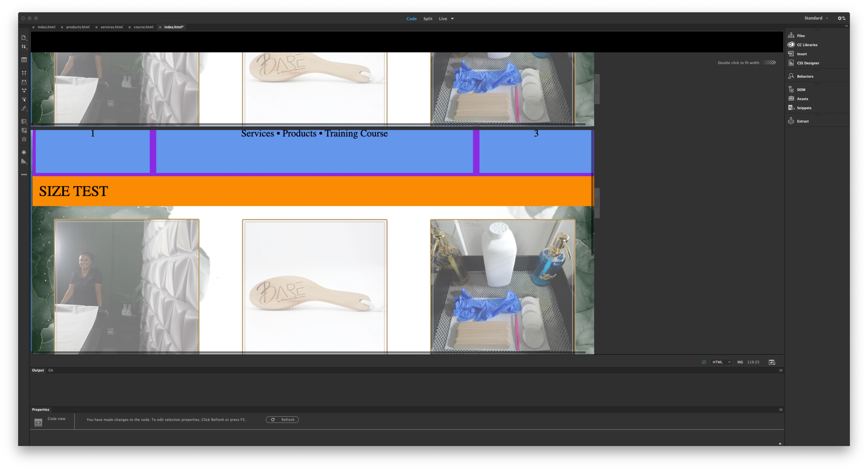
Task: Open the Standard workspace dropdown
Action: pos(816,18)
